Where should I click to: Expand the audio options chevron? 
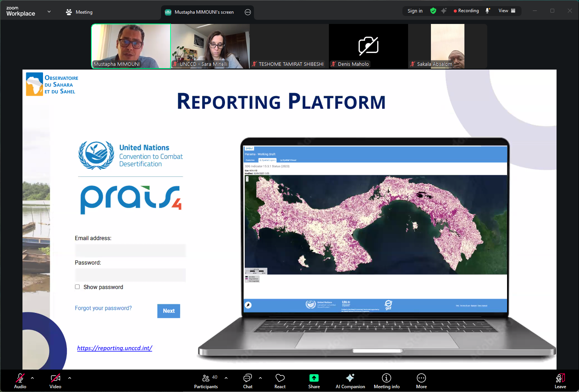pyautogui.click(x=32, y=378)
